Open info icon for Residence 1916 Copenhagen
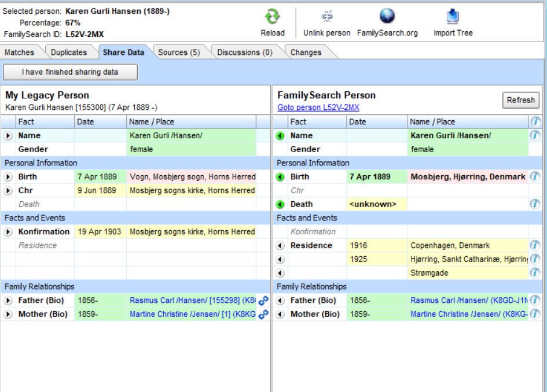Viewport: 547px width, 392px height. click(x=535, y=245)
